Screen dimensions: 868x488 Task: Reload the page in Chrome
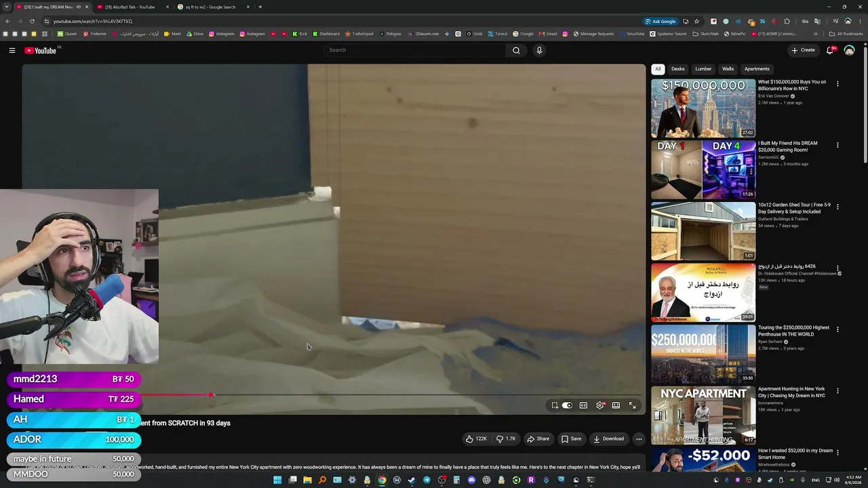[32, 21]
